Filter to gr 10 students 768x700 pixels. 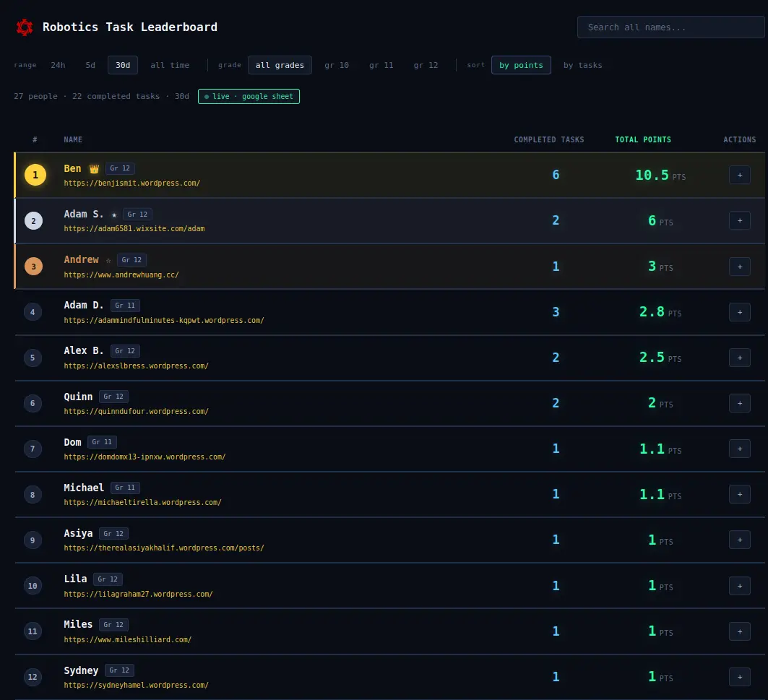[x=337, y=65]
